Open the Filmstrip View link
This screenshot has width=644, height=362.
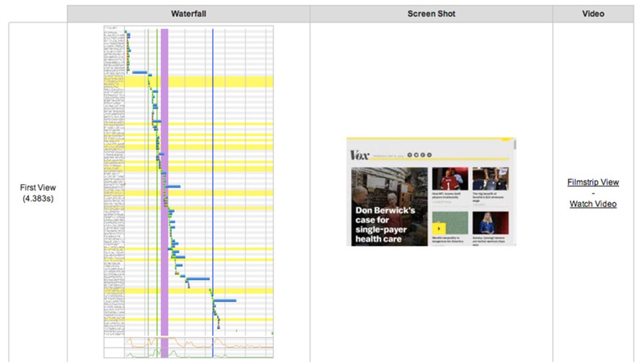tap(593, 182)
